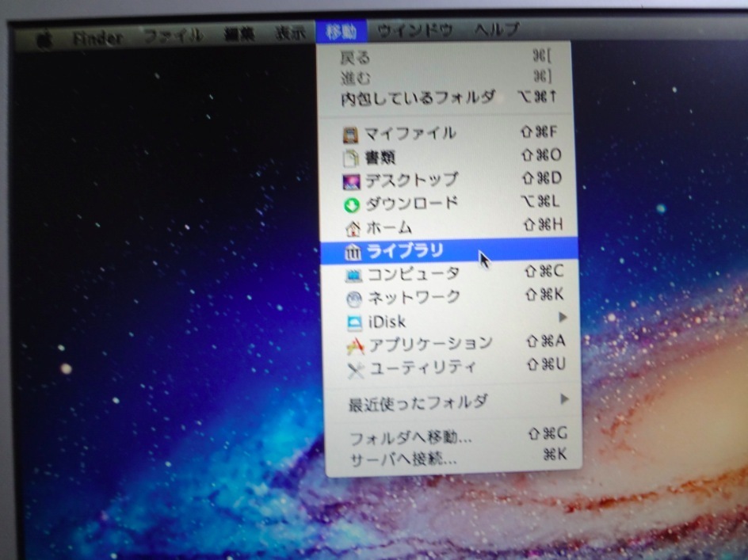Click the Utilities (ユーティリティ) tools icon
The image size is (748, 560).
pos(356,368)
